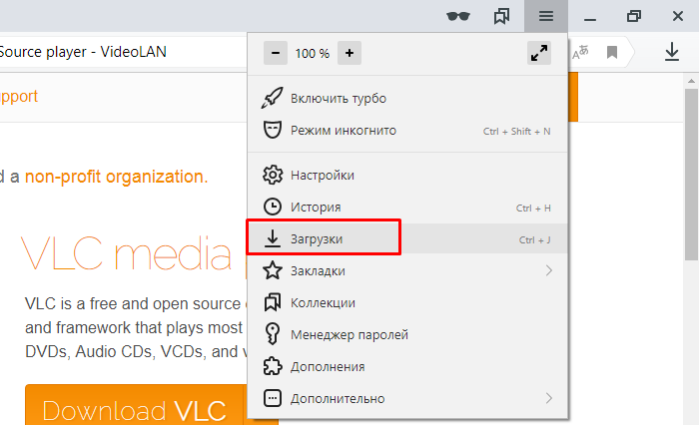The height and width of the screenshot is (425, 699).
Task: Click chevron arrow on Закладки row
Action: click(x=549, y=271)
